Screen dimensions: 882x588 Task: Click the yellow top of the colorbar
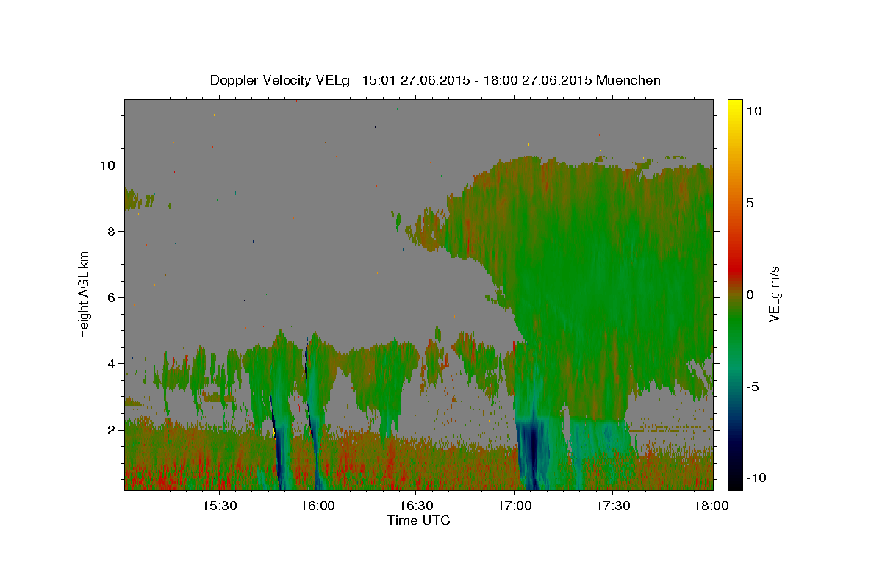tap(735, 107)
